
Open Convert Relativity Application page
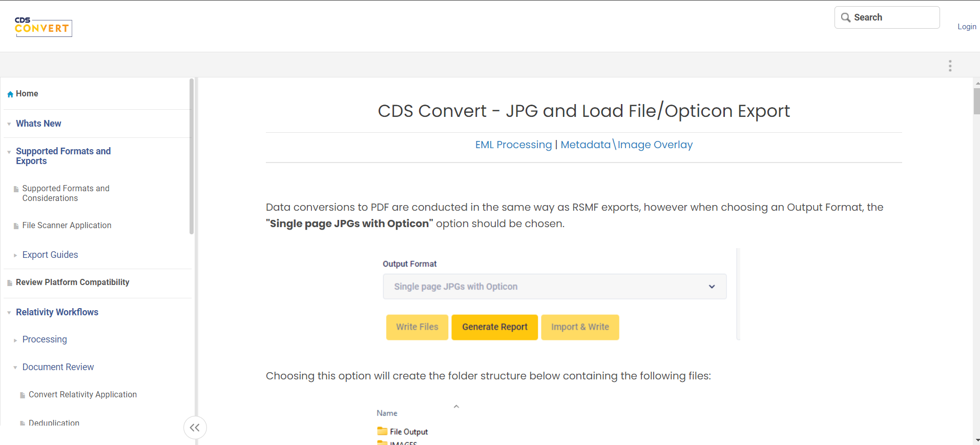click(82, 395)
